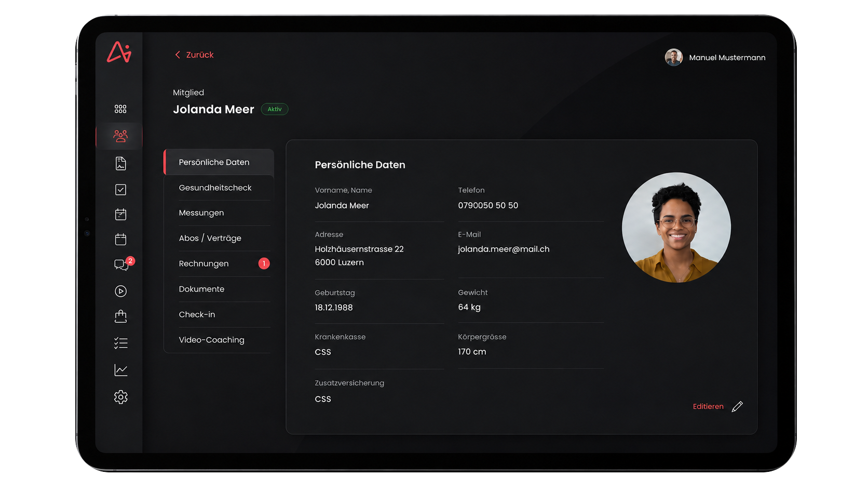Open the Check-in tab
This screenshot has width=868, height=489.
tap(219, 314)
